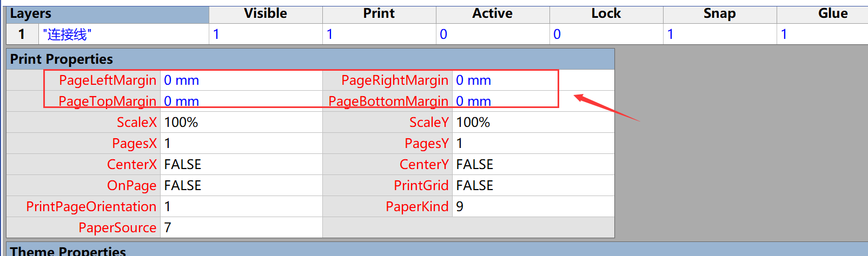Toggle the OnPage FALSE value

pyautogui.click(x=241, y=186)
